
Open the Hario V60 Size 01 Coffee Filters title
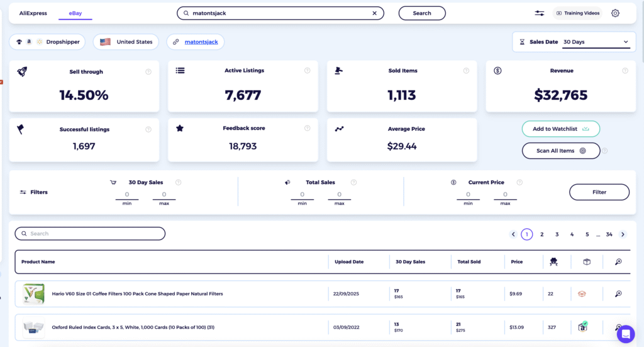click(x=137, y=294)
